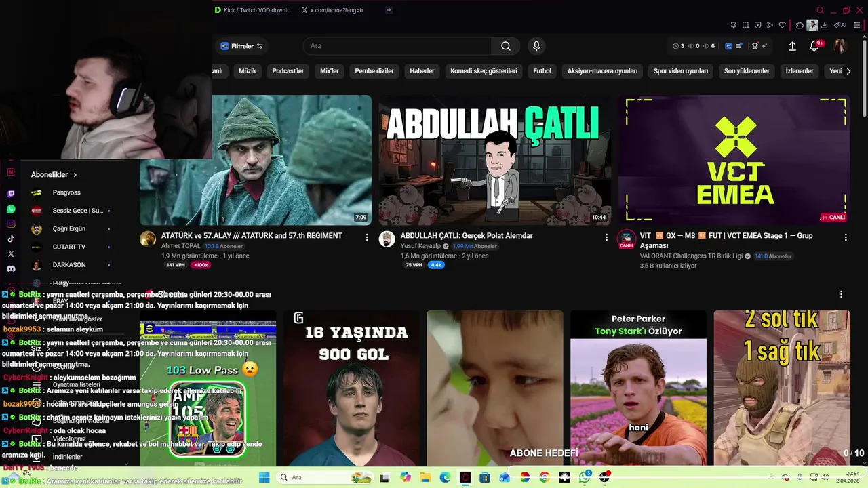
Task: Open the Twitch sidebar icon
Action: coord(11,194)
